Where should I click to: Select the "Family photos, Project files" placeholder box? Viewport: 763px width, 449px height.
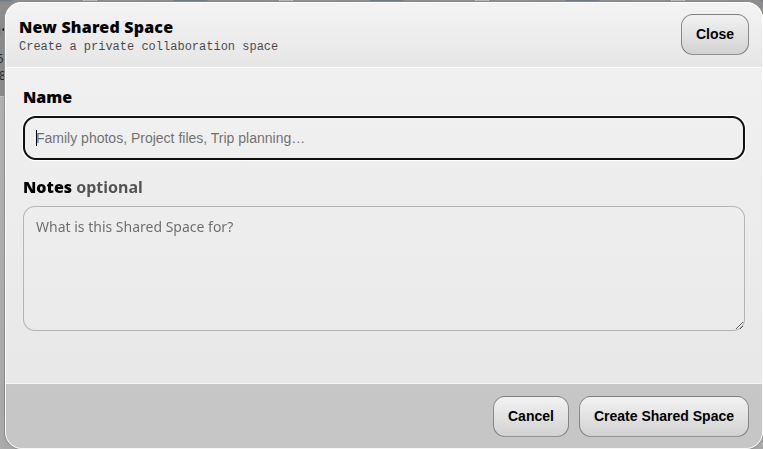[x=383, y=138]
